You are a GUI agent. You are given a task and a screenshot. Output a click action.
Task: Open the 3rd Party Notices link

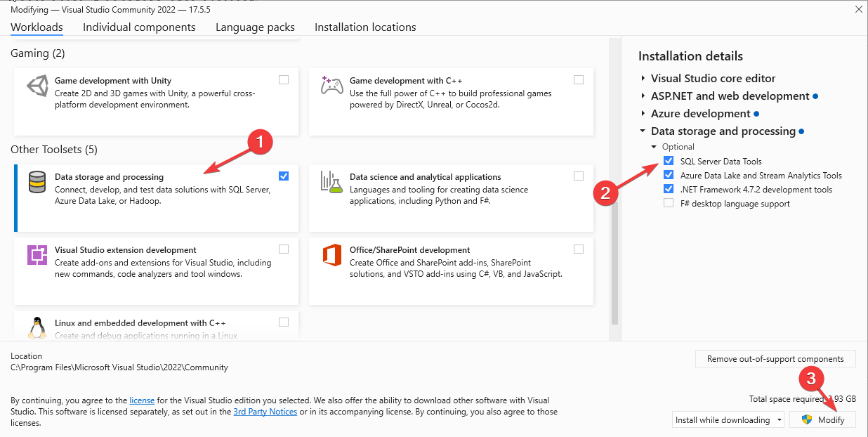coord(265,412)
